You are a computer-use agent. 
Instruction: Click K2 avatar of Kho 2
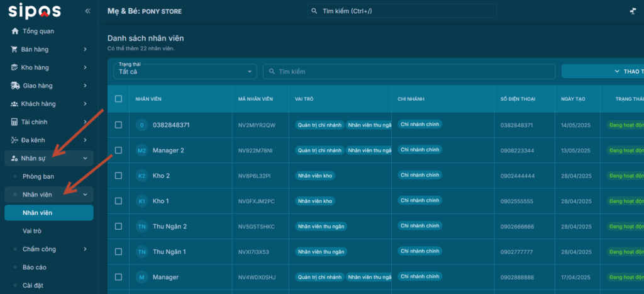[142, 176]
